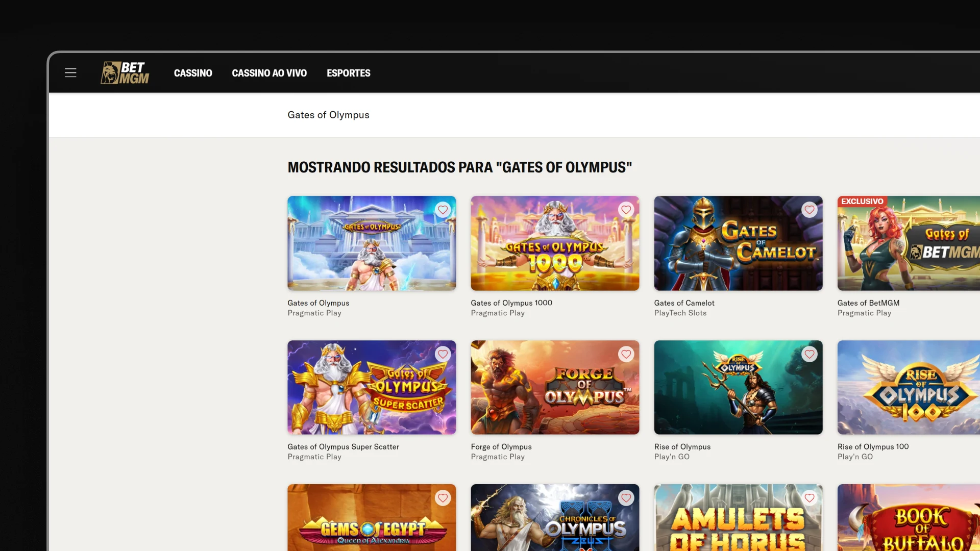The image size is (980, 551).
Task: Switch to Cassino Ao Vivo section
Action: pos(269,73)
